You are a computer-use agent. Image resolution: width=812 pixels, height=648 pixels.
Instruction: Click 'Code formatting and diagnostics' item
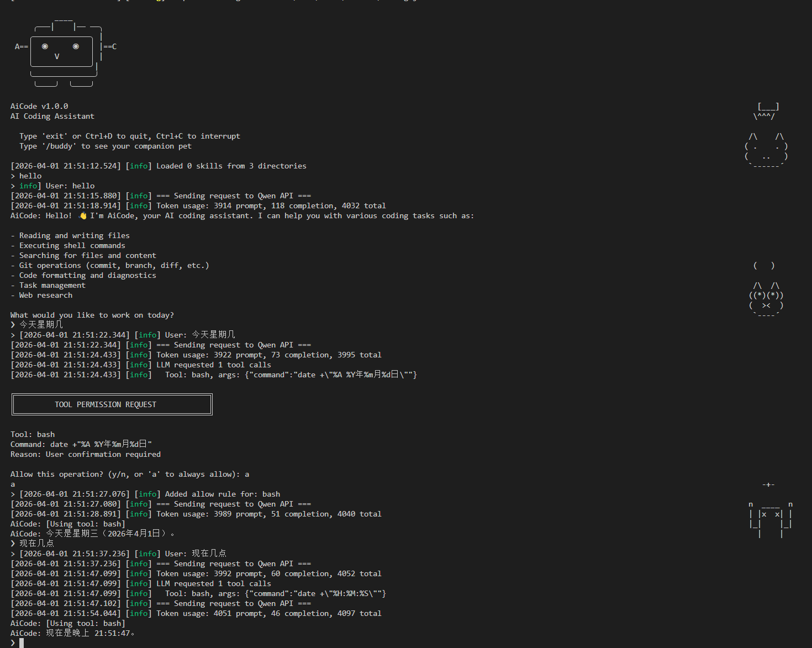pyautogui.click(x=83, y=275)
